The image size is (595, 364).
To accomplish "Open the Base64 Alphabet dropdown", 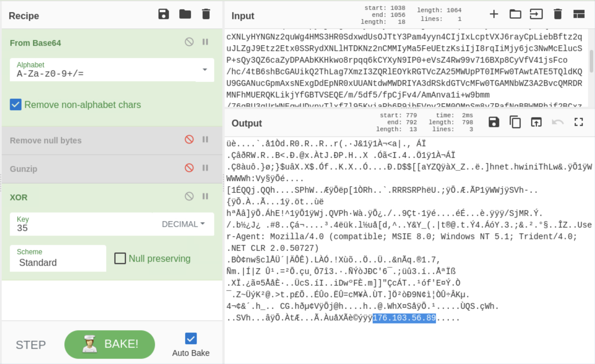I will [x=205, y=70].
